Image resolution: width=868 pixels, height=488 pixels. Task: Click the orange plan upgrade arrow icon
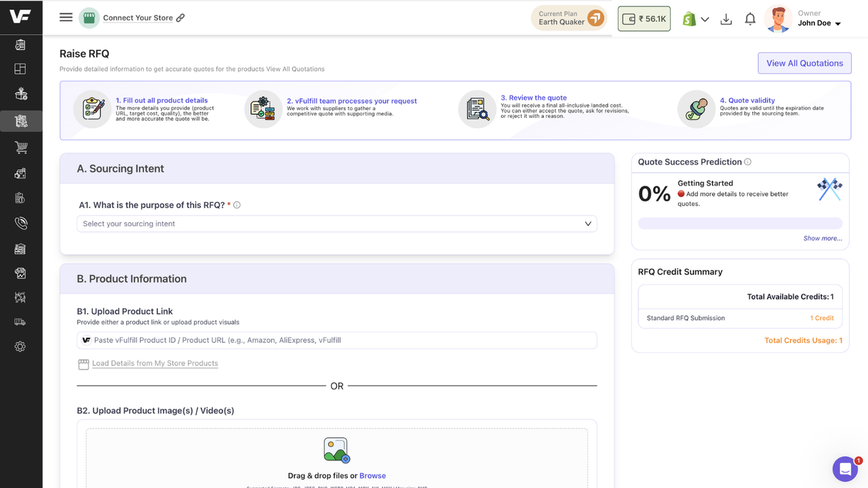click(x=595, y=18)
